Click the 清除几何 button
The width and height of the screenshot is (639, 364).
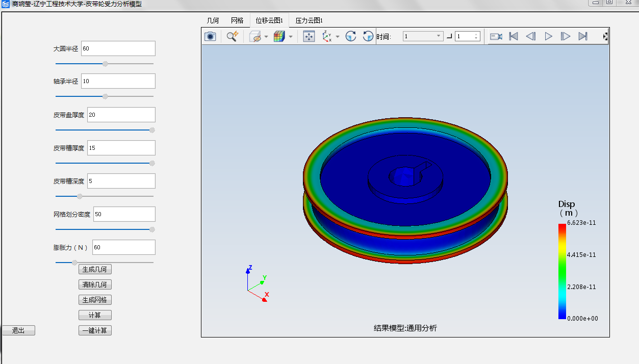95,284
